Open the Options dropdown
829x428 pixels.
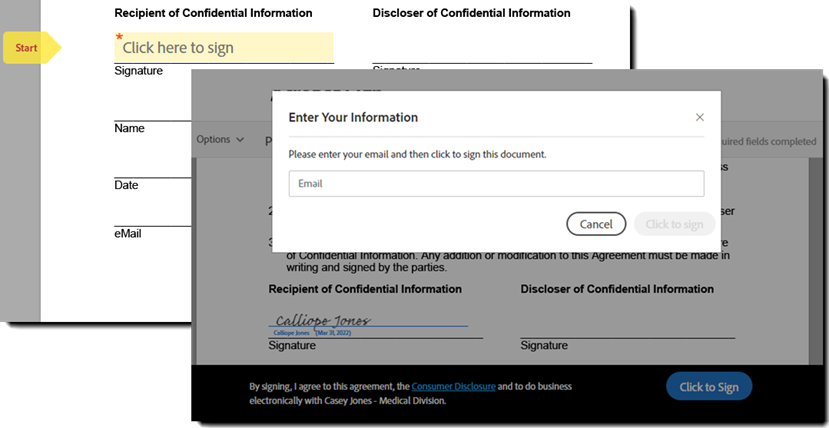tap(220, 140)
